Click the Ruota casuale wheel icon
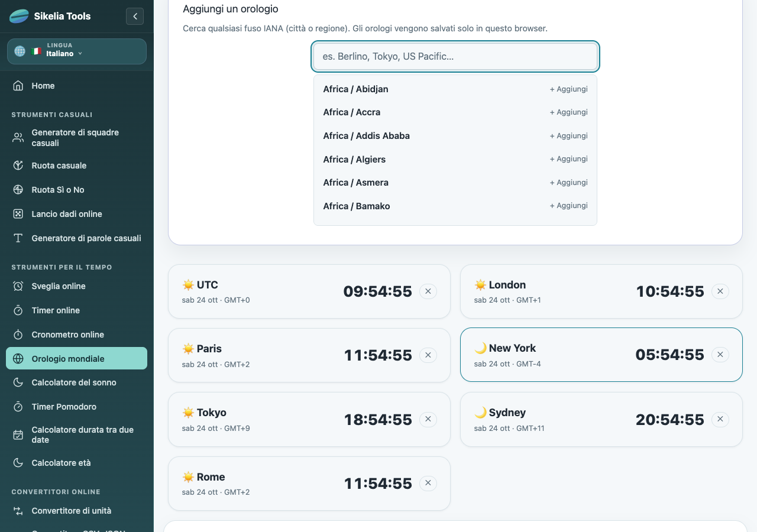Viewport: 757px width, 532px height. (18, 166)
